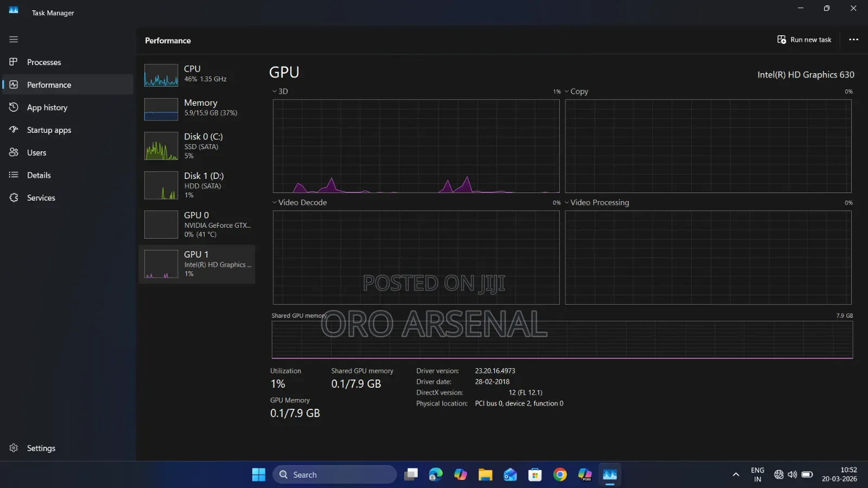868x488 pixels.
Task: Click the taskbar Search box
Action: [x=335, y=475]
